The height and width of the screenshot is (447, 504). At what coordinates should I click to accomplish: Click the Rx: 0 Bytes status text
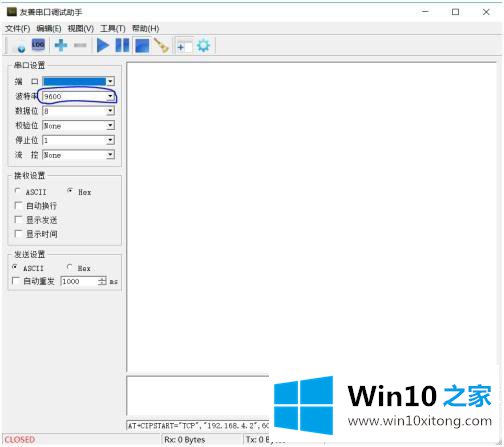185,440
